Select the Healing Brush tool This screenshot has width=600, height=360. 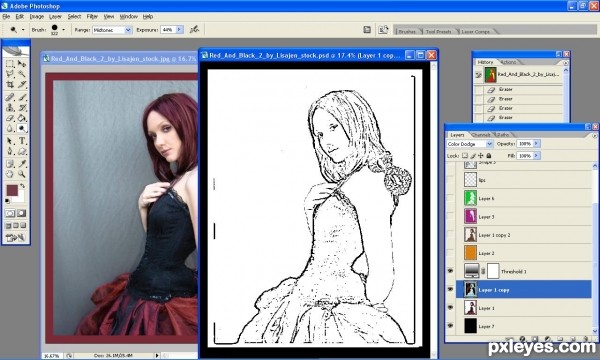tap(10, 97)
